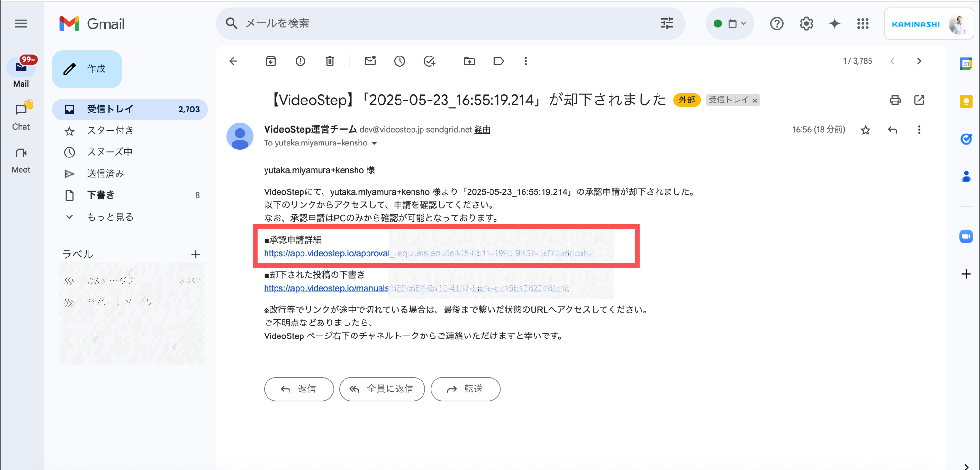The height and width of the screenshot is (470, 980).
Task: Mark the email as unread
Action: [x=370, y=61]
